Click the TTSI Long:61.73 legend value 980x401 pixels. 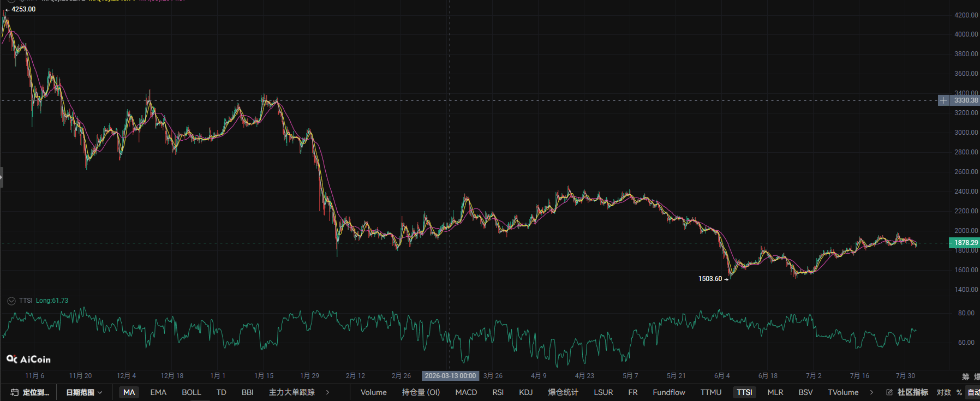pos(52,301)
